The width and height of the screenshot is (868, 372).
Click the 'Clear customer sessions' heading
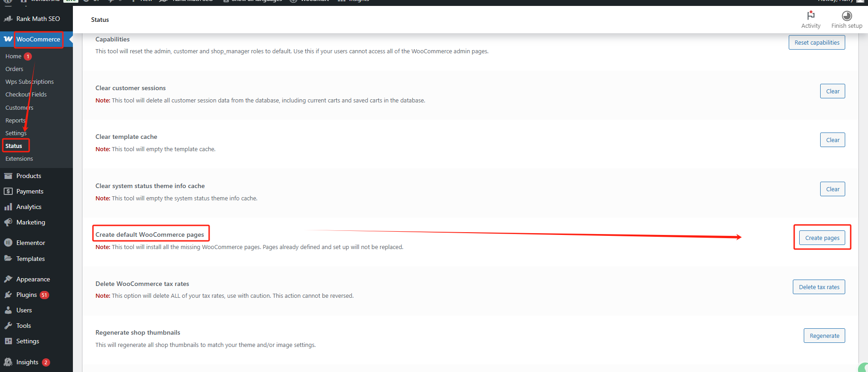(x=131, y=88)
